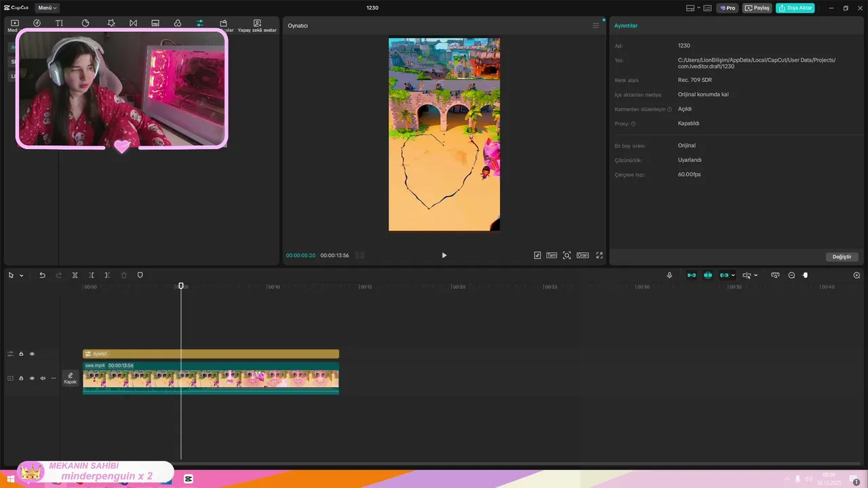The width and height of the screenshot is (868, 488).
Task: Click the Pro upgrade button
Action: (728, 8)
